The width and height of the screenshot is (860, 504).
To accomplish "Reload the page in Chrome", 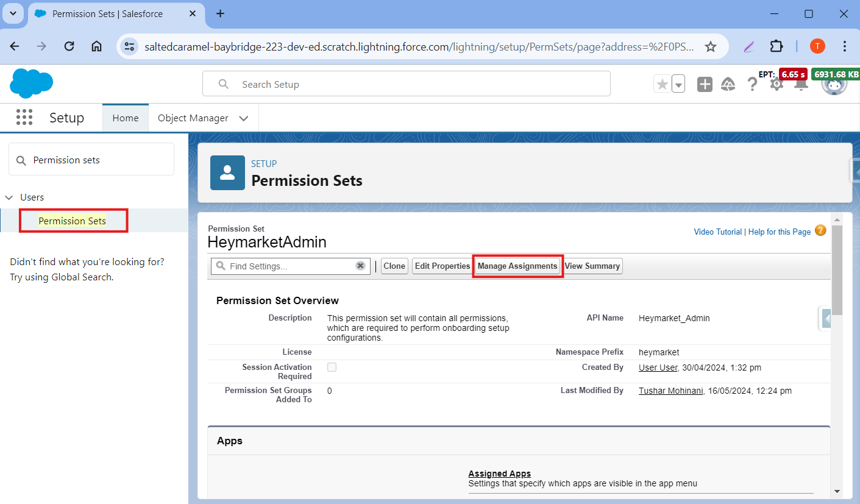I will click(x=69, y=46).
